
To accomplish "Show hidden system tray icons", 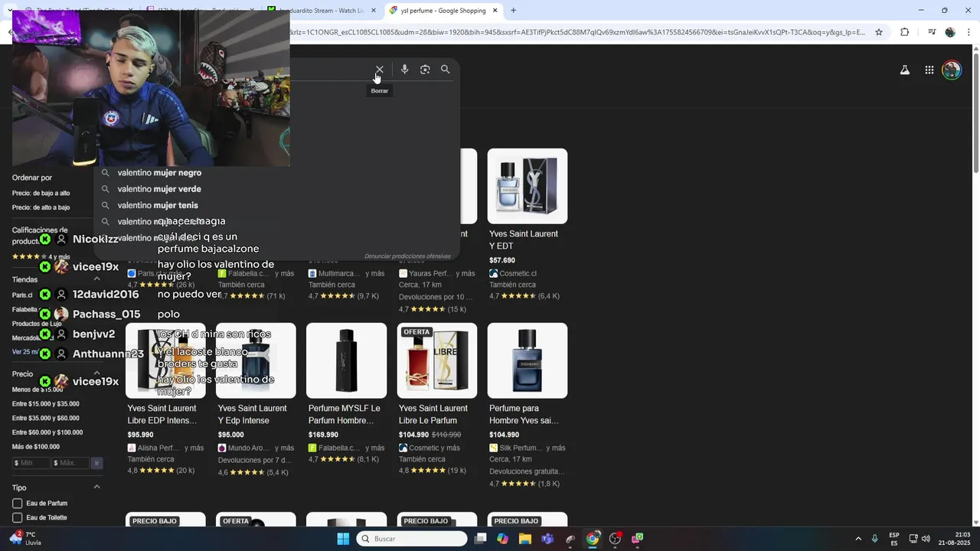I will point(857,539).
